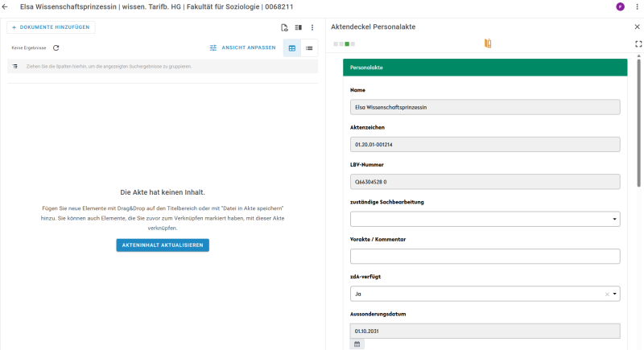Close the Aktendeckel Personalakte panel
This screenshot has width=644, height=350.
637,27
